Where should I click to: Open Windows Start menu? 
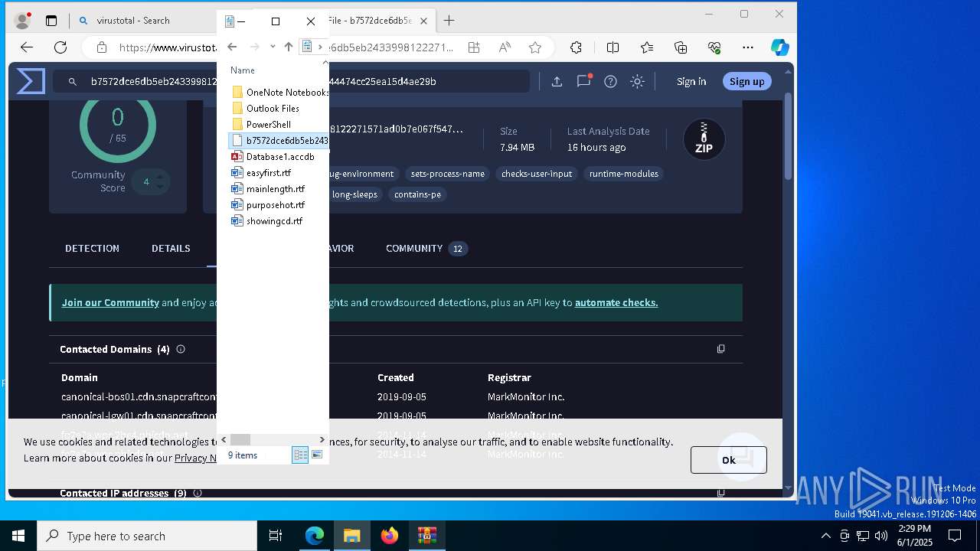tap(18, 536)
